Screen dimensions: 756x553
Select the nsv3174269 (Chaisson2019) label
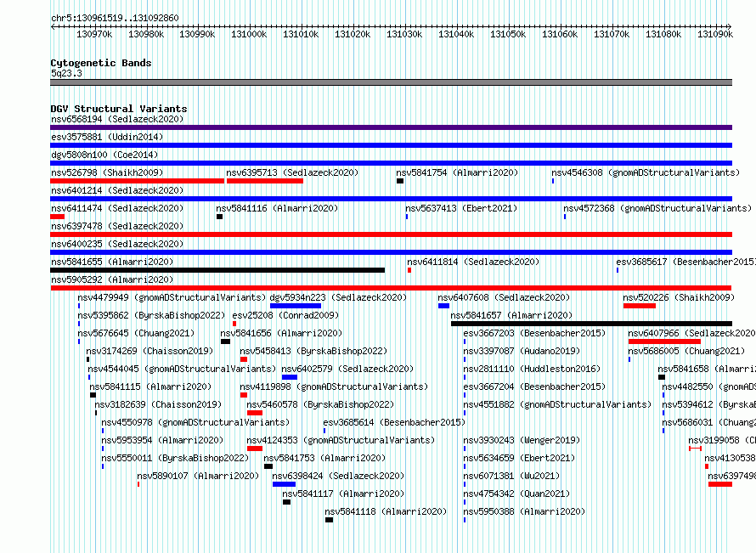(x=150, y=351)
